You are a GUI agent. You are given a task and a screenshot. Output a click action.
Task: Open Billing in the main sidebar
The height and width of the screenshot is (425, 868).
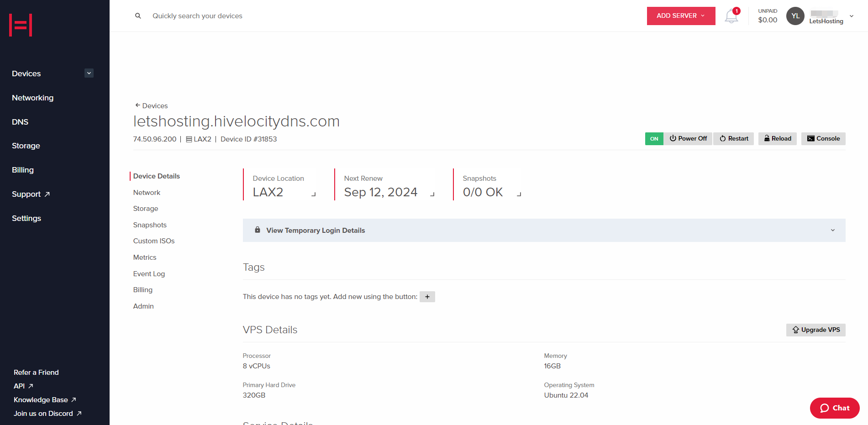point(23,170)
